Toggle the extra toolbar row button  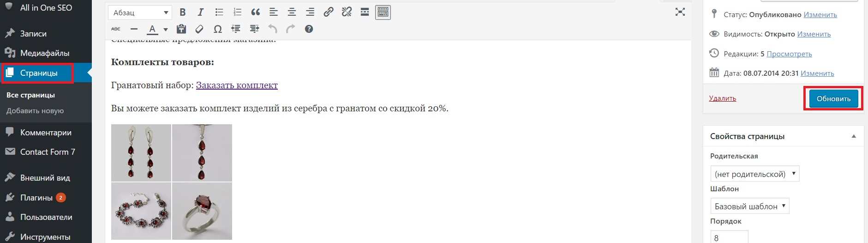click(383, 12)
